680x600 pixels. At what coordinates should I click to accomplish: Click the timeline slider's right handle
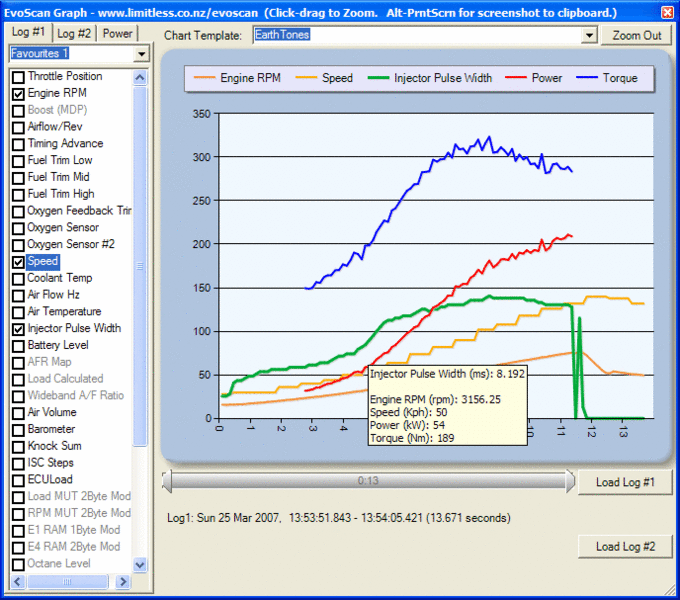pyautogui.click(x=570, y=481)
